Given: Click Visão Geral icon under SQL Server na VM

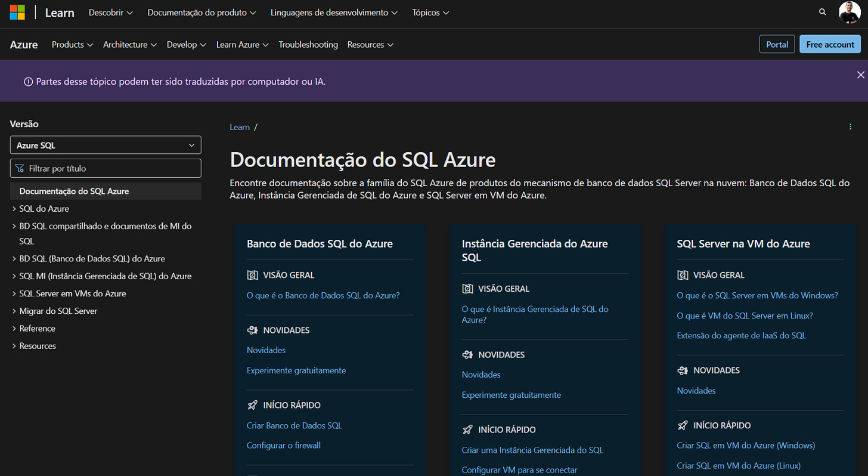Looking at the screenshot, I should (x=683, y=275).
